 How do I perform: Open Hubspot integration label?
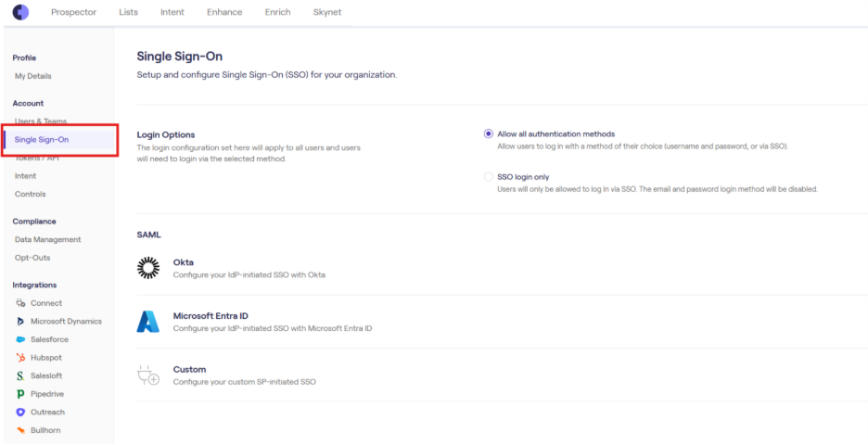(x=46, y=358)
